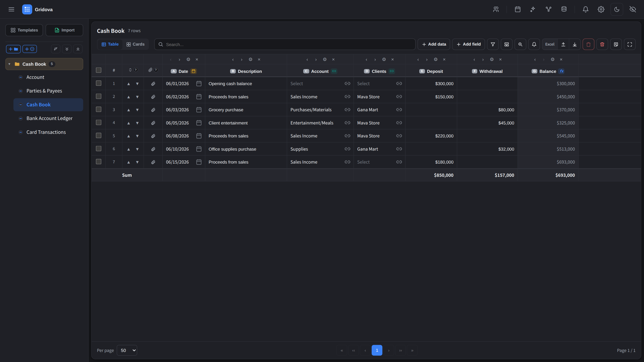Switch to the Cards view tab

coord(136,44)
